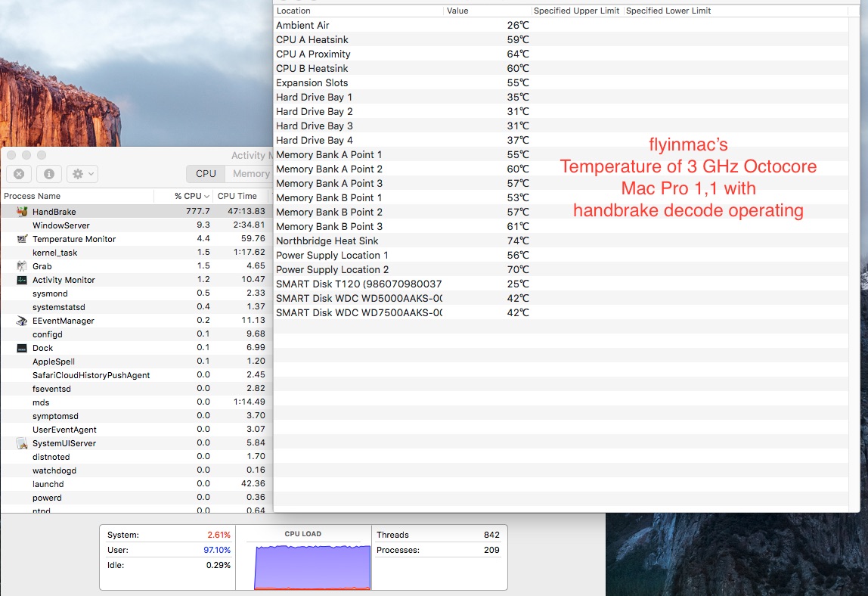
Task: Click the Specified Upper Limit column header
Action: pyautogui.click(x=578, y=11)
